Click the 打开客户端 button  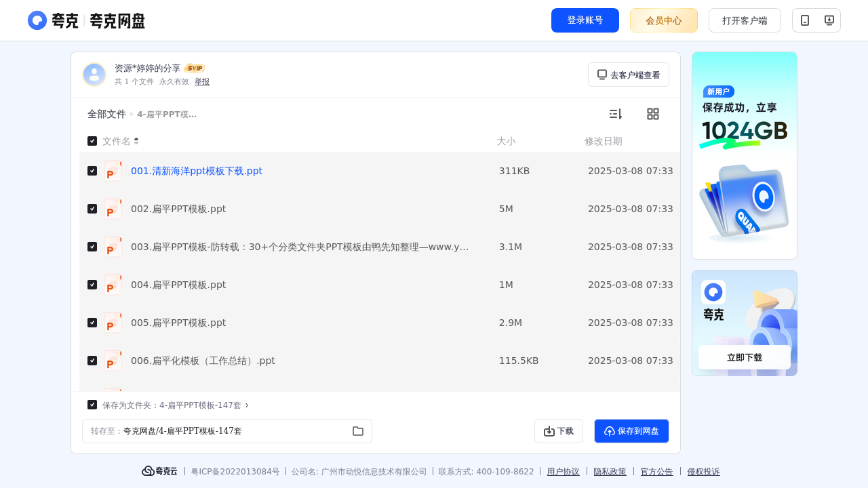(745, 20)
